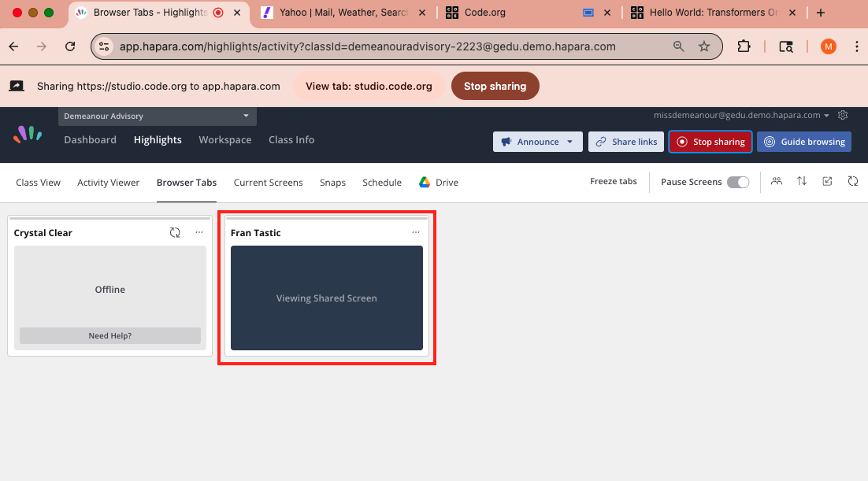The width and height of the screenshot is (868, 481).
Task: Go to Dashboard
Action: (x=91, y=140)
